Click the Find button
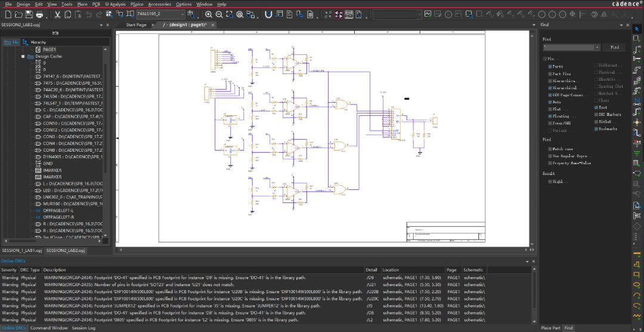The width and height of the screenshot is (644, 332). point(614,47)
